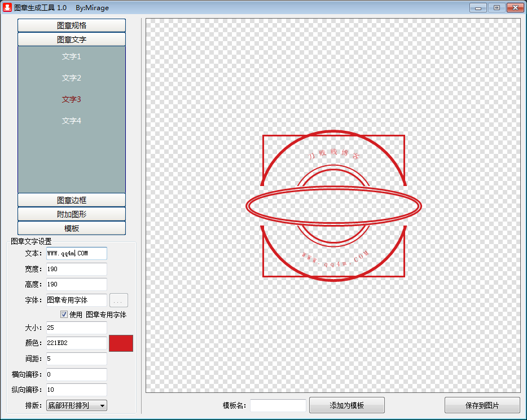The width and height of the screenshot is (527, 420).
Task: Minimize the 图章生成工具 window
Action: (x=478, y=7)
